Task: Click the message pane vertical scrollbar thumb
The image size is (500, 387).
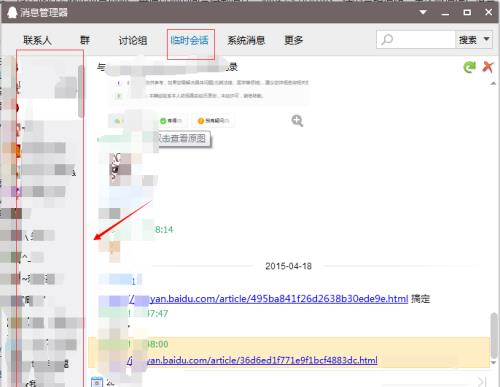Action: (494, 335)
